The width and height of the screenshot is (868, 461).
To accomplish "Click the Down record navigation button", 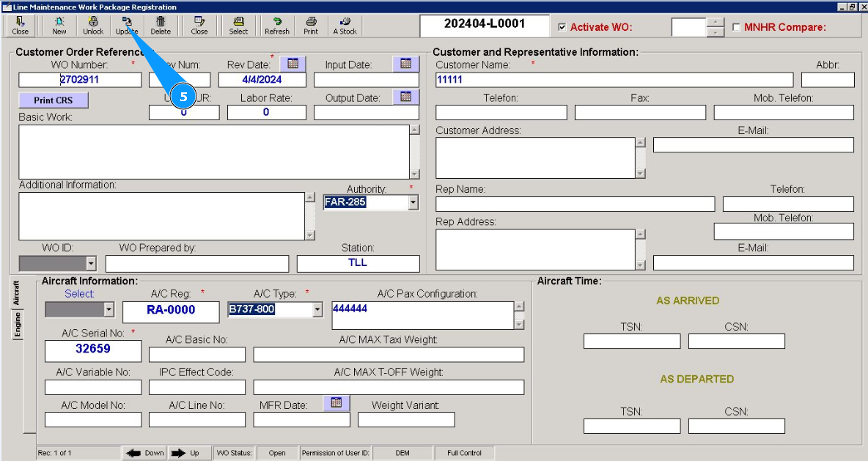I will click(144, 453).
